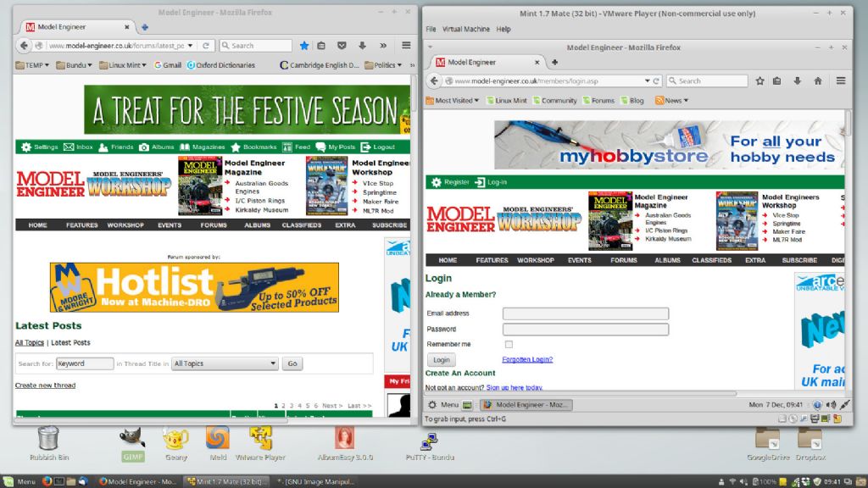
Task: Expand Linux Mint bookmarks folder in left Firefox
Action: [122, 65]
